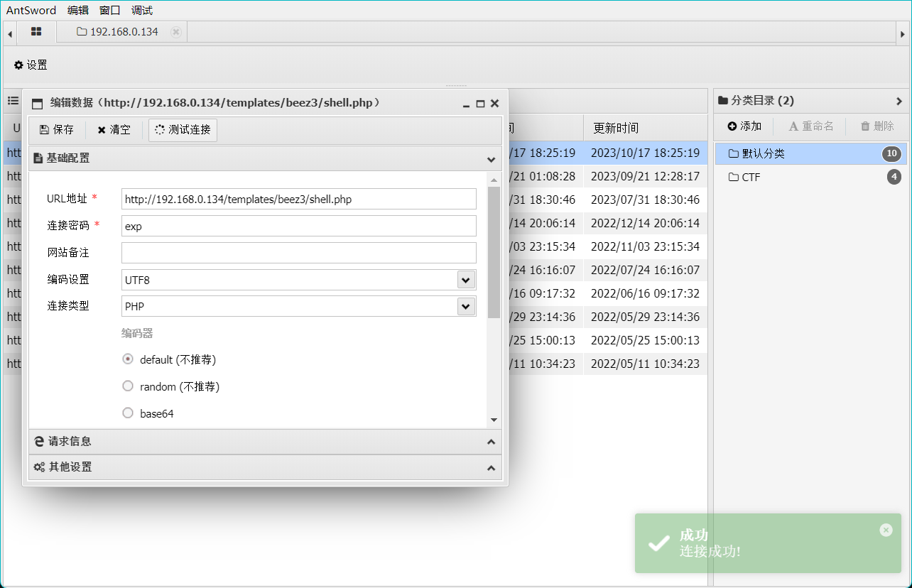Image resolution: width=912 pixels, height=588 pixels.
Task: Select row updated 2022/12/14 20:06:14
Action: [x=645, y=223]
